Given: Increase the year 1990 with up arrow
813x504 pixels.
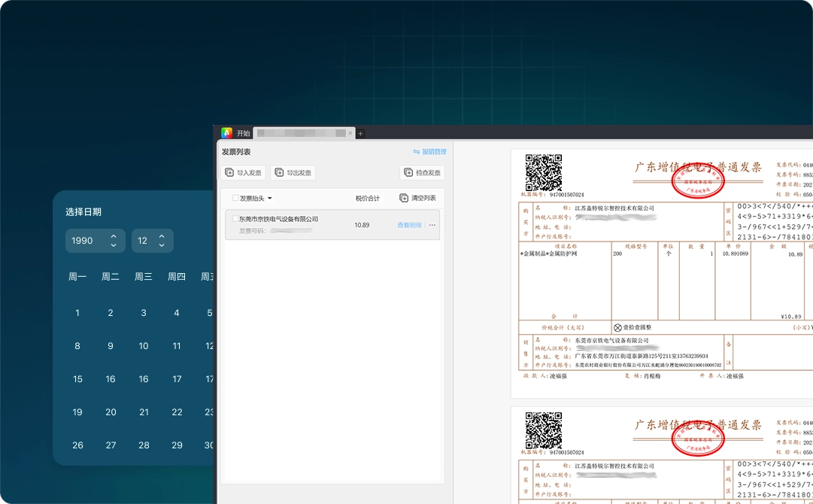Looking at the screenshot, I should coord(114,236).
